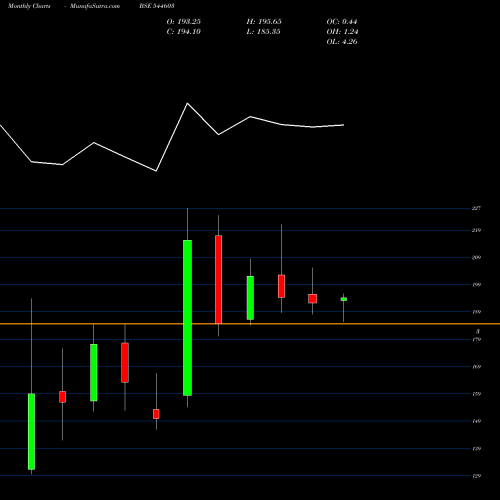
Task: Click the "OH: 1.24" reading
Action: coord(342,32)
